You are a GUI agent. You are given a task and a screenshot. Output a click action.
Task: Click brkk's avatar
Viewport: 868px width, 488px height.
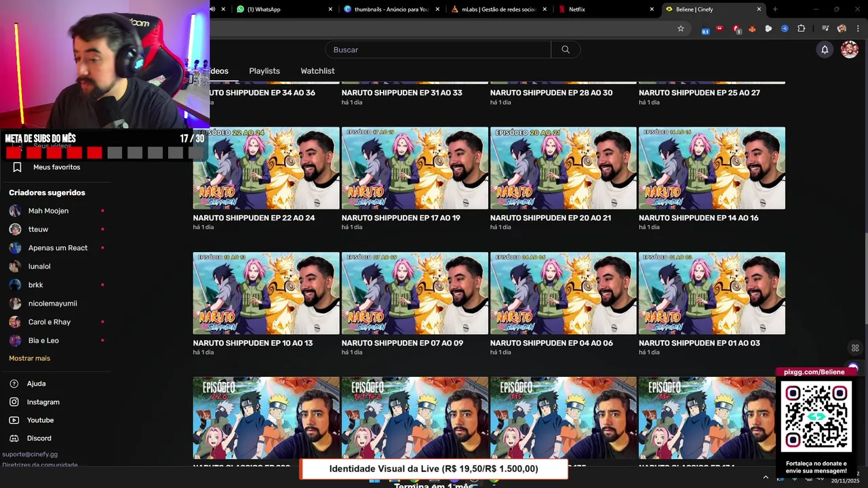click(x=15, y=285)
